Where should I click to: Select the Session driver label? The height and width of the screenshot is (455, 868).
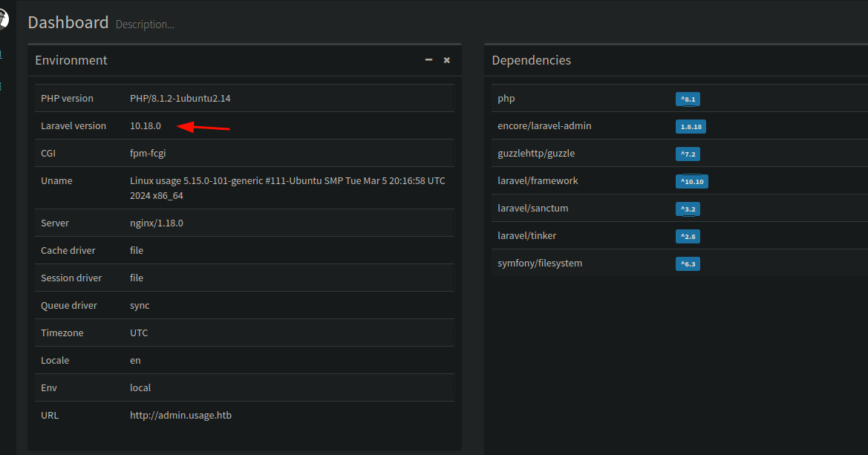coord(71,278)
